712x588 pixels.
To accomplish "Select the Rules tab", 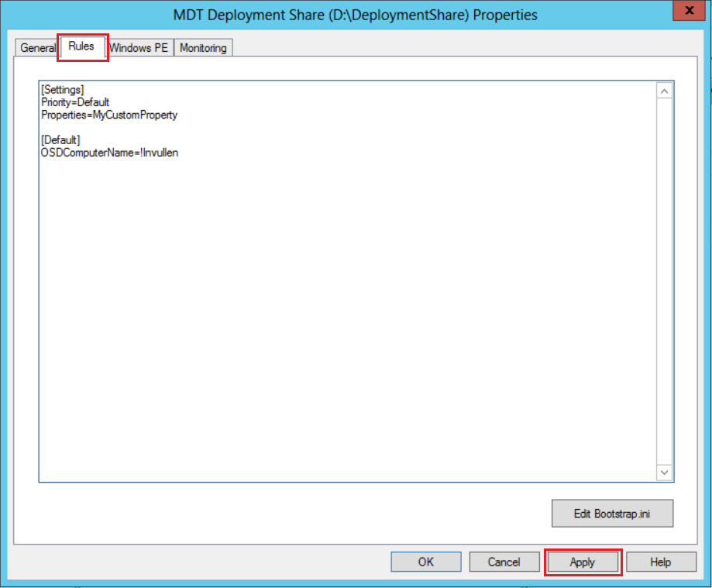I will click(x=81, y=46).
